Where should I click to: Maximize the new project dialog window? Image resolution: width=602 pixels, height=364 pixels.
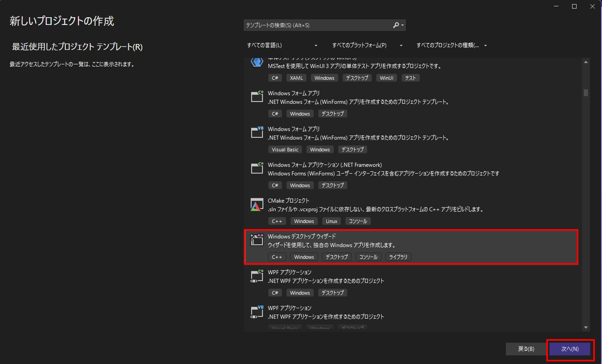point(574,6)
